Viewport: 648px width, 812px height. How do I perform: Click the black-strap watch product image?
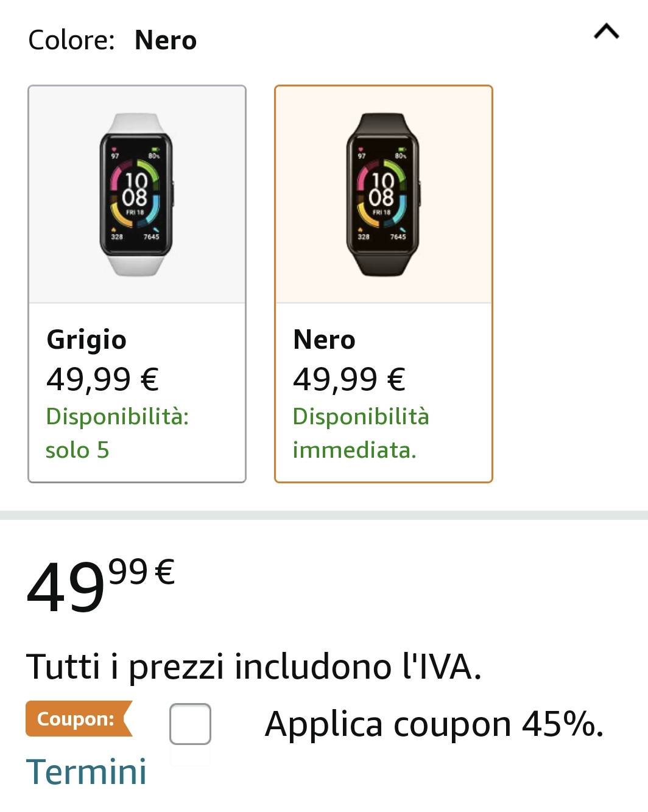pyautogui.click(x=383, y=194)
